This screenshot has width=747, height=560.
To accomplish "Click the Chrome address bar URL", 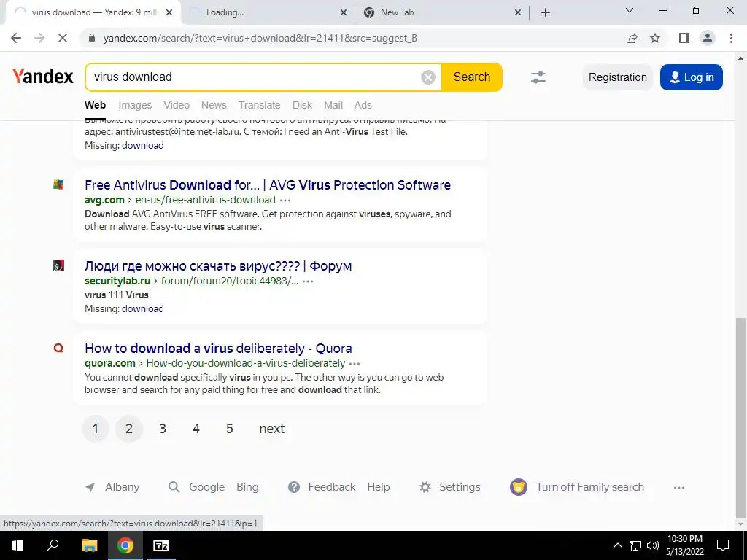I will pos(260,38).
